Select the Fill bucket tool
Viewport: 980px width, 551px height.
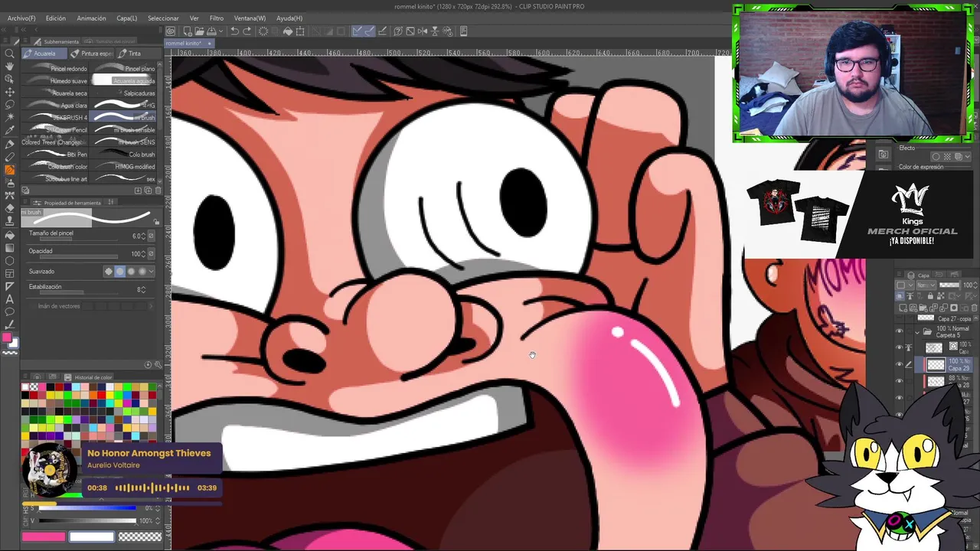pos(10,234)
